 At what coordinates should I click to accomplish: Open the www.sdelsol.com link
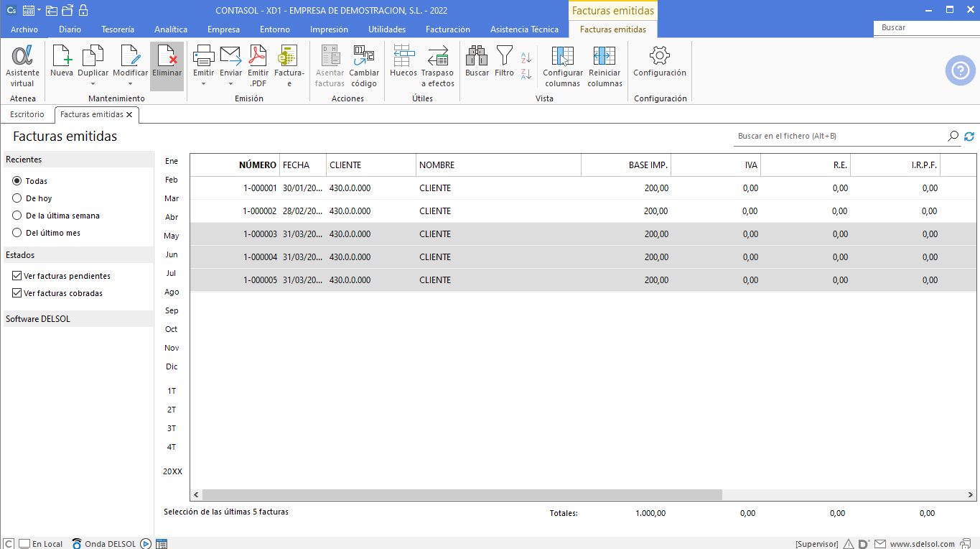922,544
